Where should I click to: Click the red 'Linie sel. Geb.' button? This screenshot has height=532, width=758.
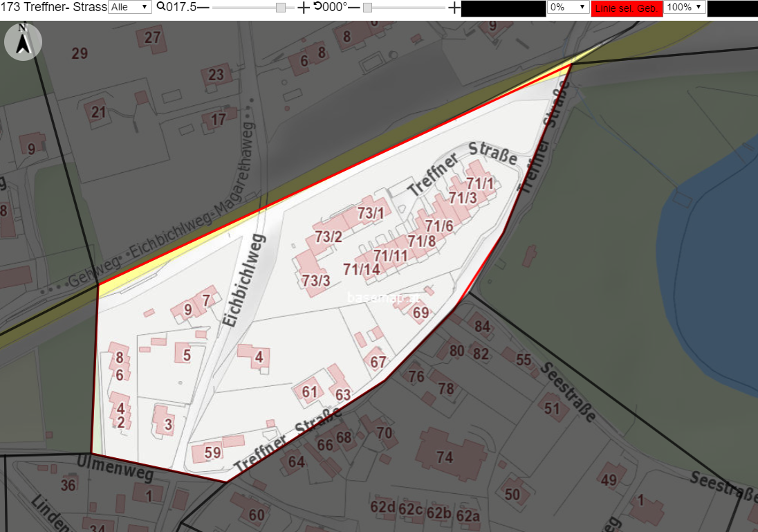pos(627,8)
